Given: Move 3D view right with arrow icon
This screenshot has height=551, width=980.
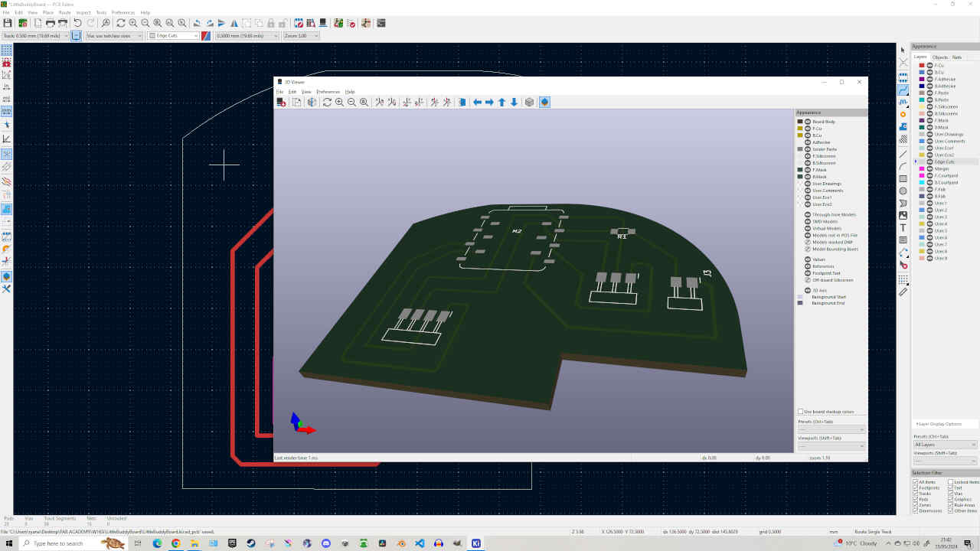Looking at the screenshot, I should coord(489,102).
